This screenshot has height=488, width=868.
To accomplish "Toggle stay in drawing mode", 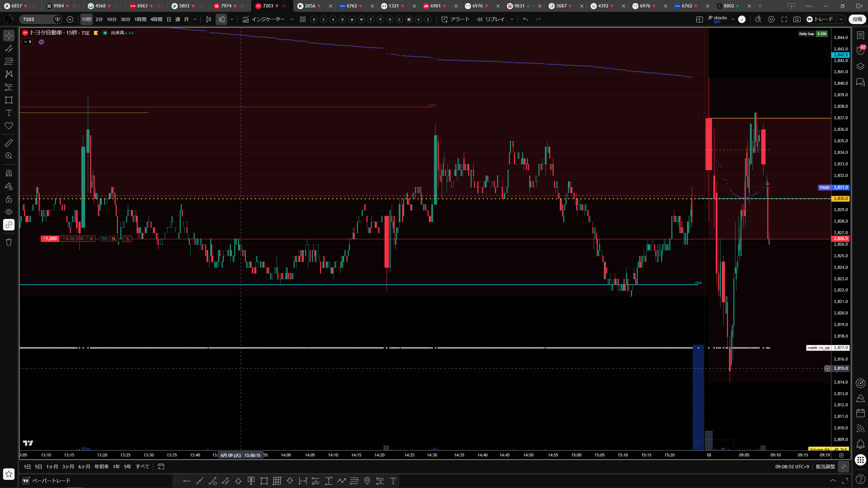I will click(x=9, y=186).
